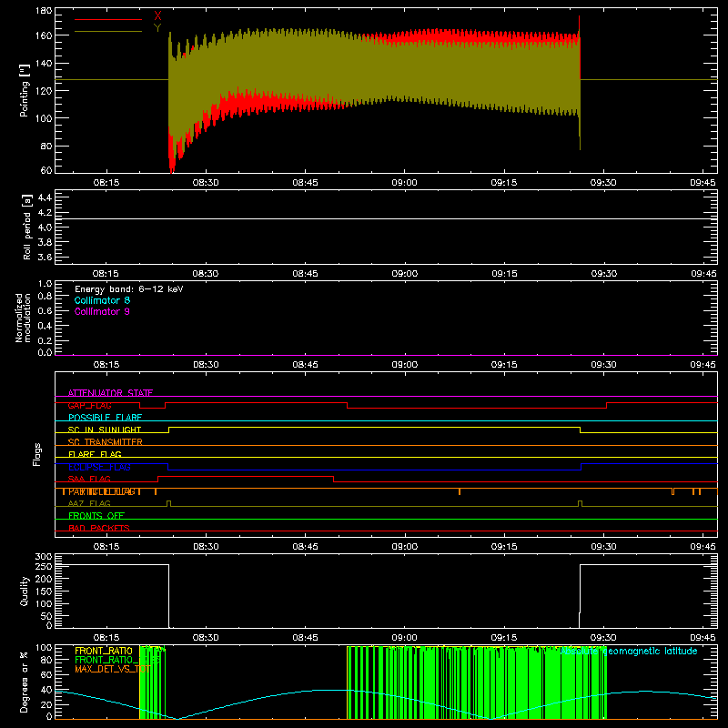Click the ATTENUATOR_STATE flag label
This screenshot has height=728, width=728.
point(110,393)
